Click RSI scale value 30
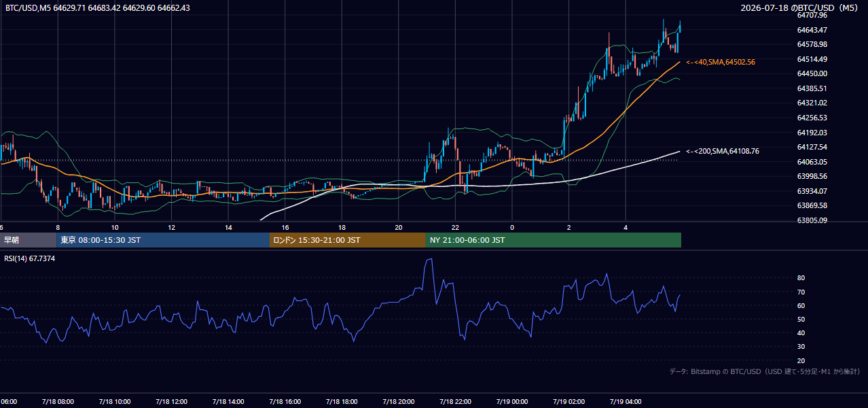Screen dimensions: 868x408 [801, 347]
